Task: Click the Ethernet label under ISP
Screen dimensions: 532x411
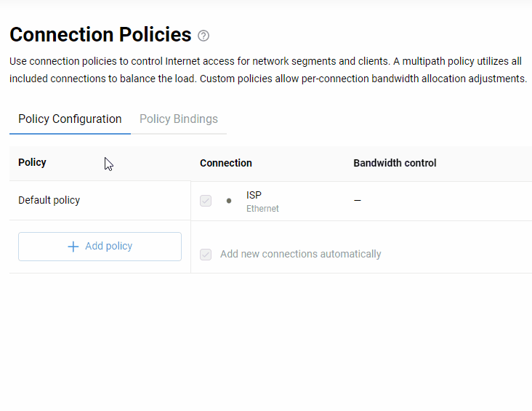Action: click(262, 209)
